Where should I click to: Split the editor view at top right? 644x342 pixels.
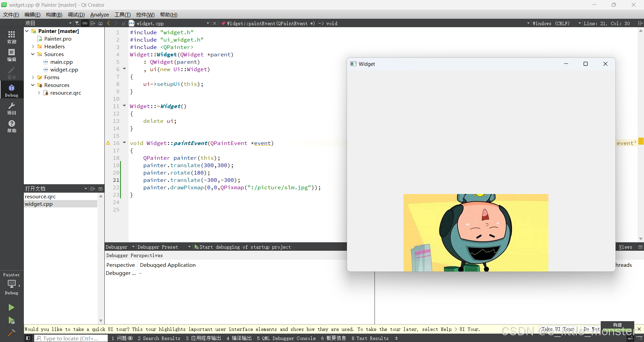pos(640,23)
